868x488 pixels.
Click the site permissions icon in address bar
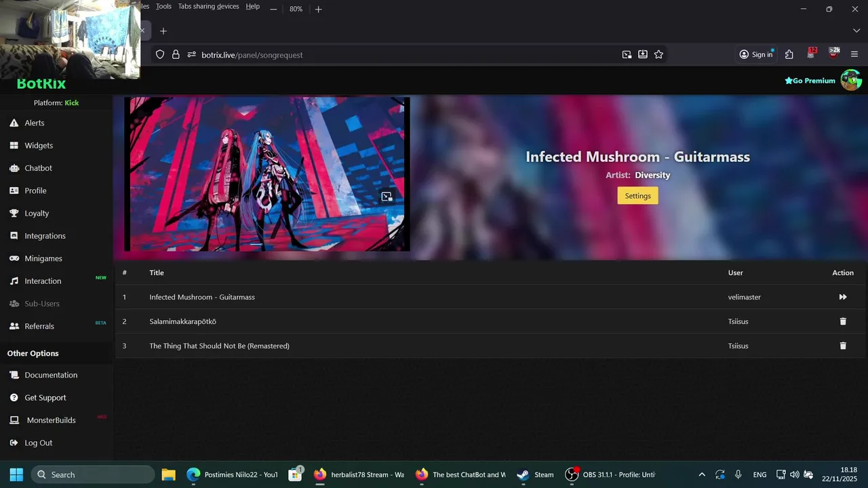click(x=191, y=55)
